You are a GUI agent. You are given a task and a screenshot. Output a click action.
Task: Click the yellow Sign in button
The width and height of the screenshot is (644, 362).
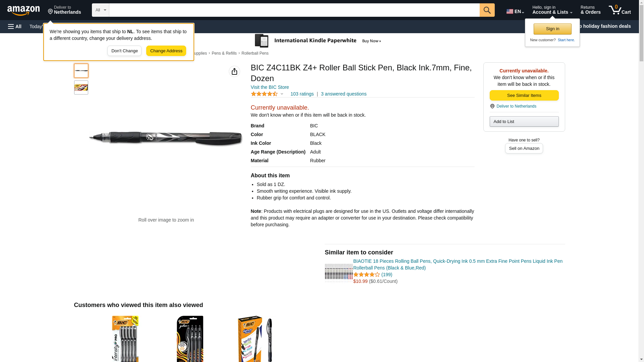pos(552,29)
